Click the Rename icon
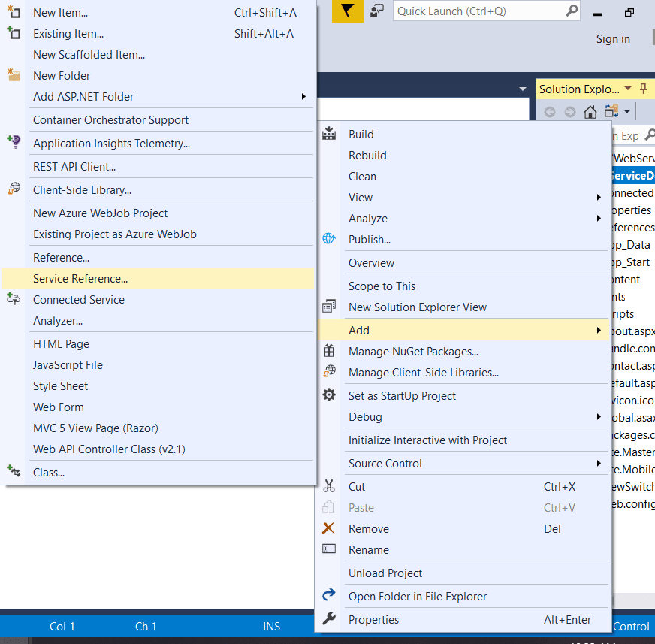This screenshot has height=644, width=655. 329,549
